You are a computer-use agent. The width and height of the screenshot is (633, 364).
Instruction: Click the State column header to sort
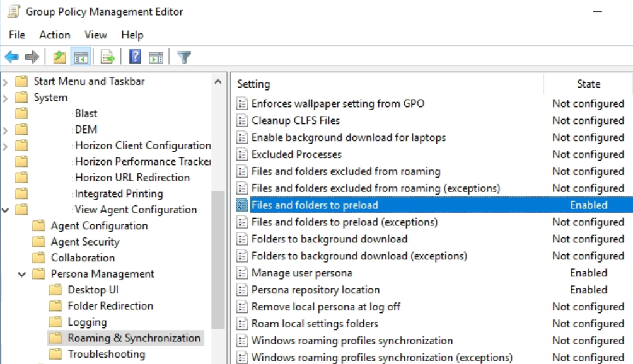point(588,83)
